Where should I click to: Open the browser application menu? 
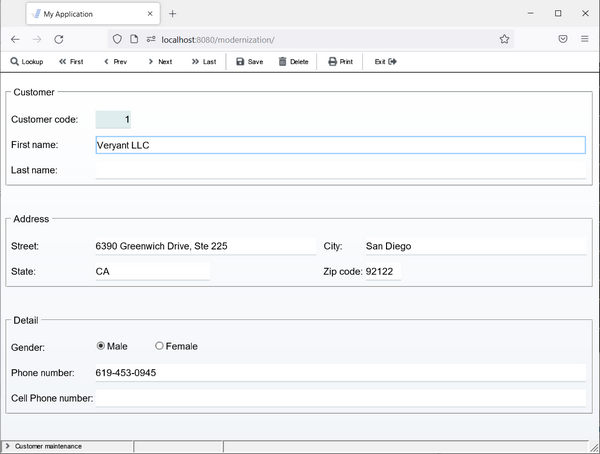pos(585,39)
